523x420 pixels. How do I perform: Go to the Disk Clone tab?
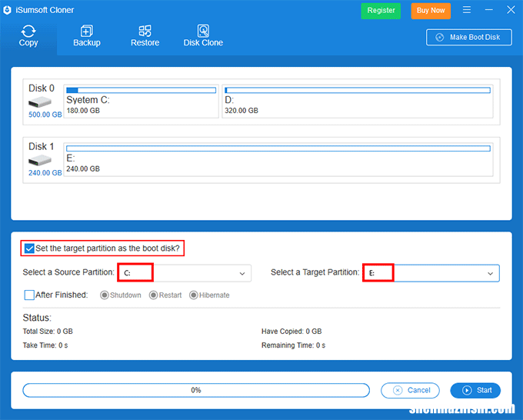[x=203, y=36]
